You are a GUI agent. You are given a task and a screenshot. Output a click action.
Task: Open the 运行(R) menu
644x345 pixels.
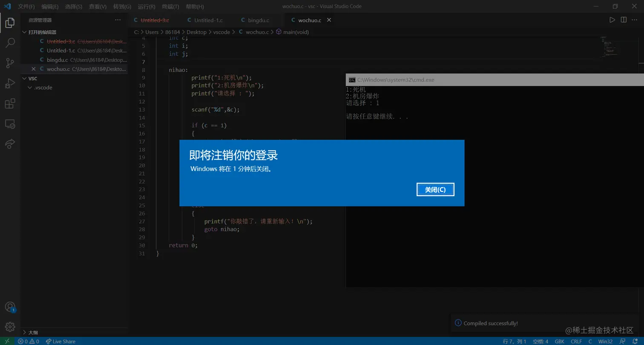(x=147, y=7)
